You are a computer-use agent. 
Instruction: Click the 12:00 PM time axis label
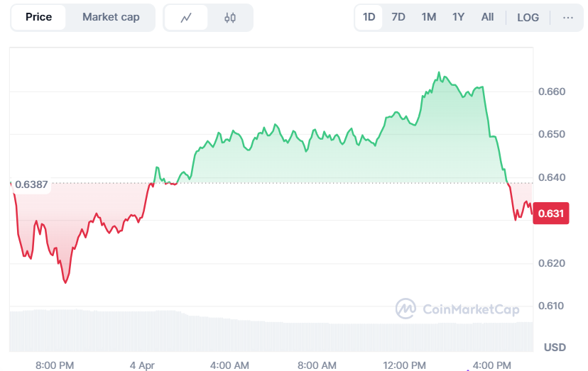[404, 365]
